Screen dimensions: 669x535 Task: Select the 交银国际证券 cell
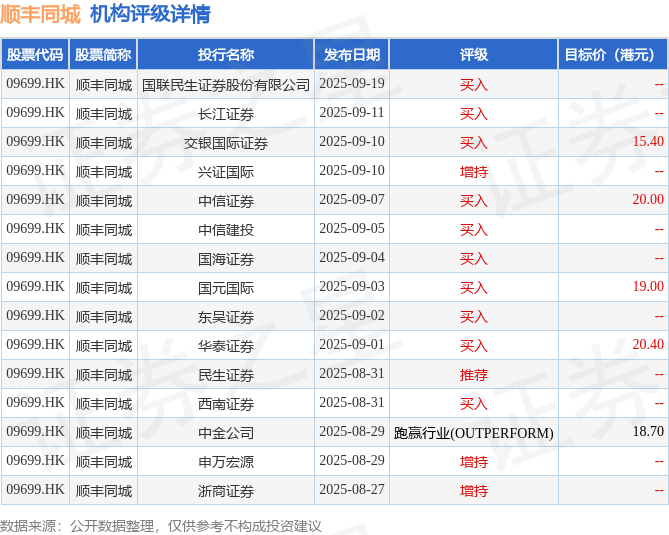coord(226,143)
